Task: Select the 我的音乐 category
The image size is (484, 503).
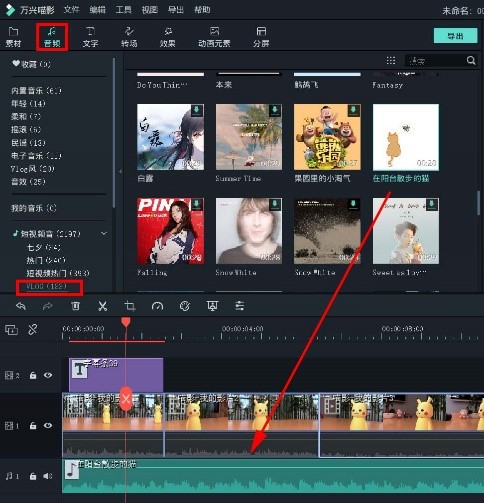Action: coord(34,208)
